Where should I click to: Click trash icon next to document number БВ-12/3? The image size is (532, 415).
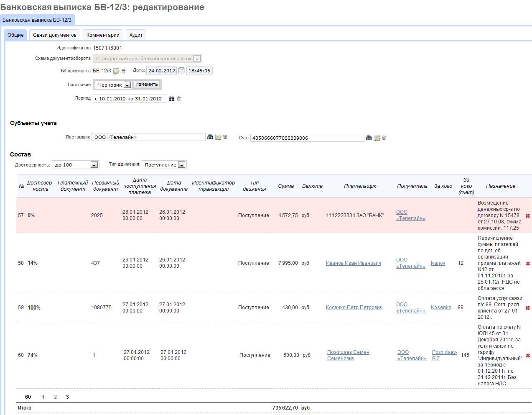124,71
